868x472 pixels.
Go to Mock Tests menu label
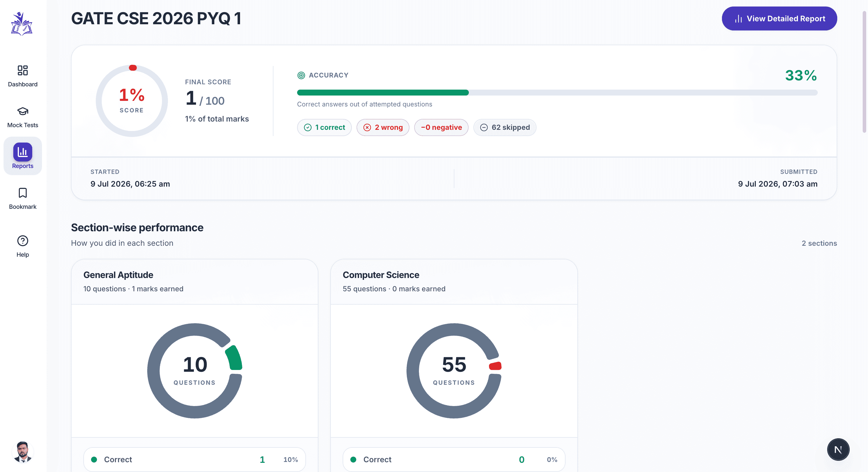pyautogui.click(x=22, y=125)
